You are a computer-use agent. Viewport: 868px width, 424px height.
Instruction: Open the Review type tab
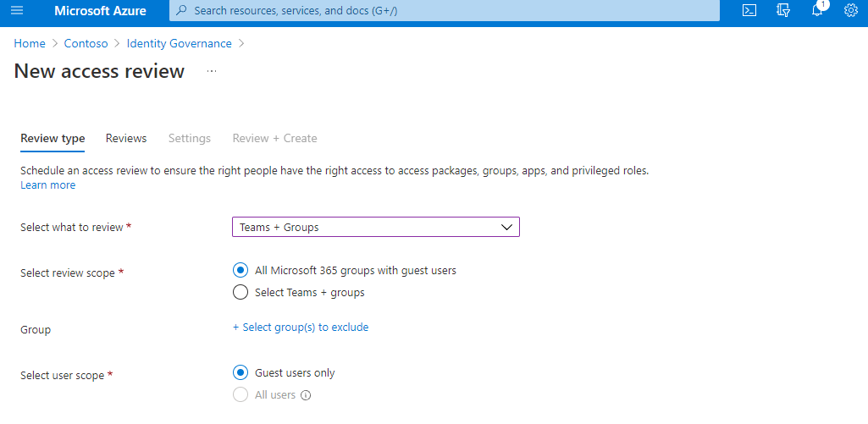pyautogui.click(x=53, y=138)
